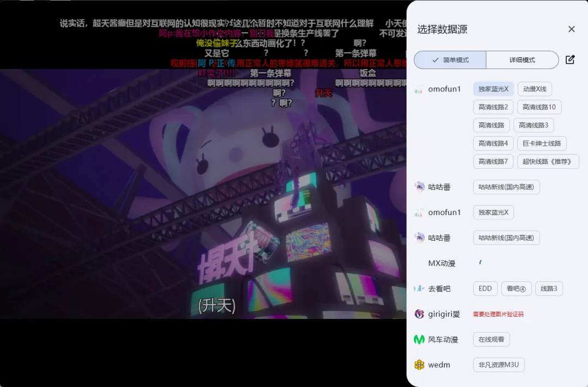Choose 超快线路《推荐》
Screen dimensions: 588x387
548,162
